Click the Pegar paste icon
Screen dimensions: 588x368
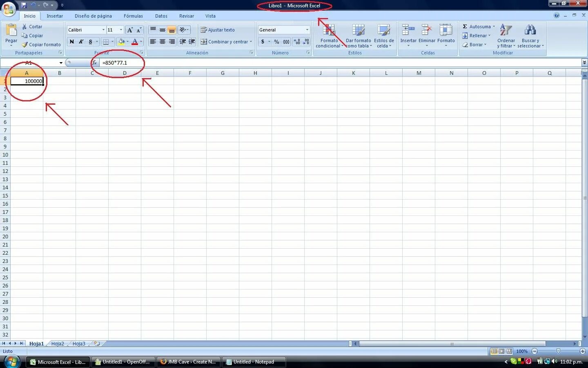[11, 30]
